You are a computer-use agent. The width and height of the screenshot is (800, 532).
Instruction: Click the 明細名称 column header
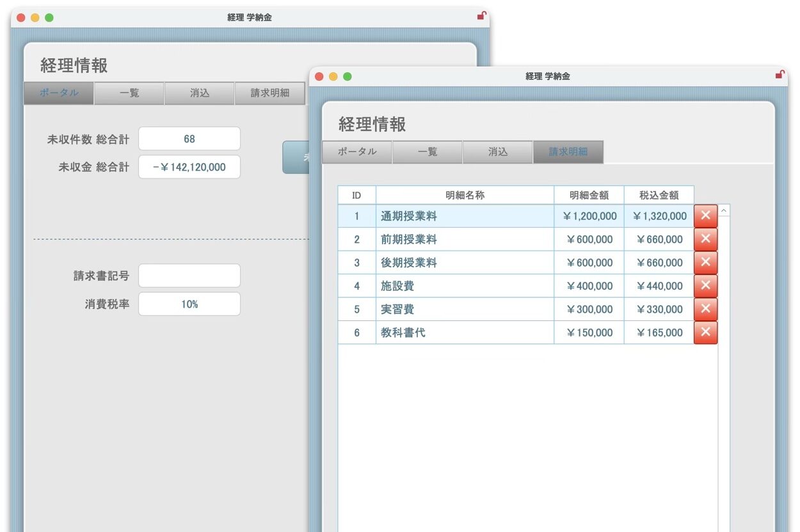466,195
